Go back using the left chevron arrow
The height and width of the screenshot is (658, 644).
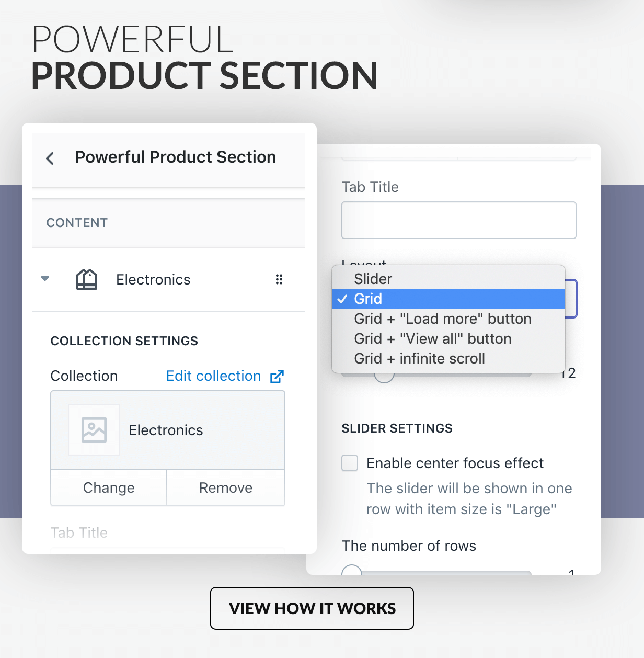pyautogui.click(x=50, y=158)
